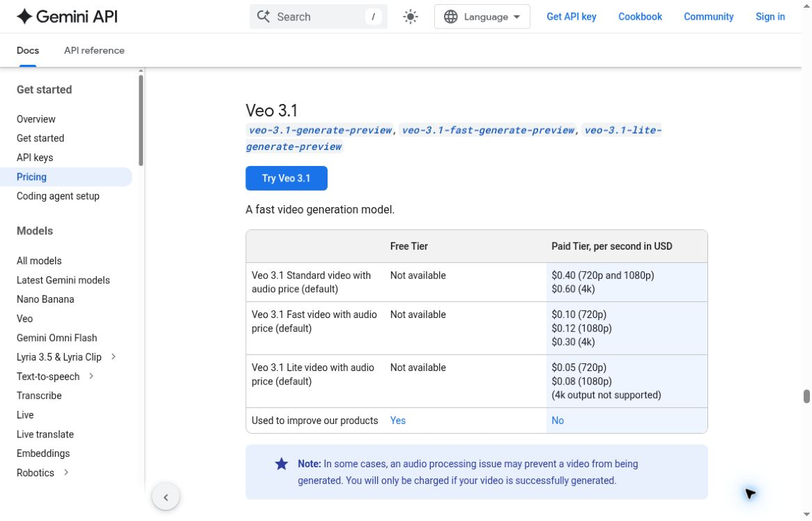
Task: Click the slash shortcut key badge in search
Action: pyautogui.click(x=373, y=17)
